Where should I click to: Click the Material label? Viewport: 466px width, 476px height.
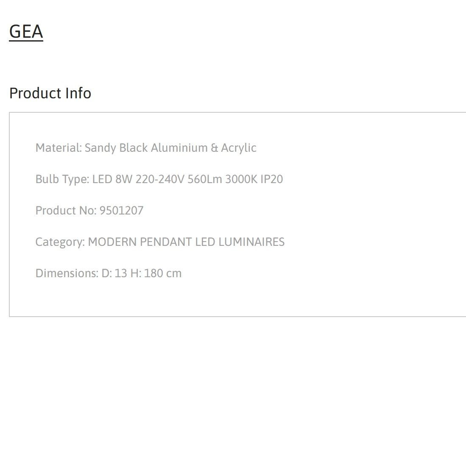[x=59, y=148]
